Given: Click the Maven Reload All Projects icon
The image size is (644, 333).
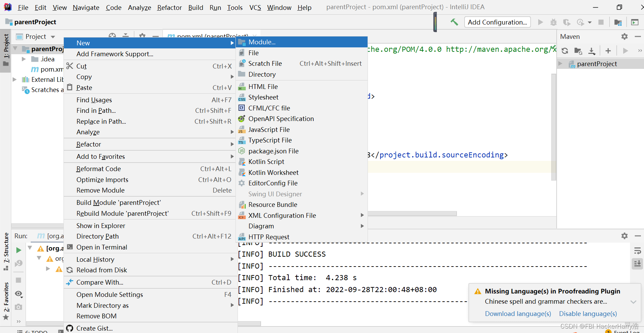Looking at the screenshot, I should coord(565,51).
